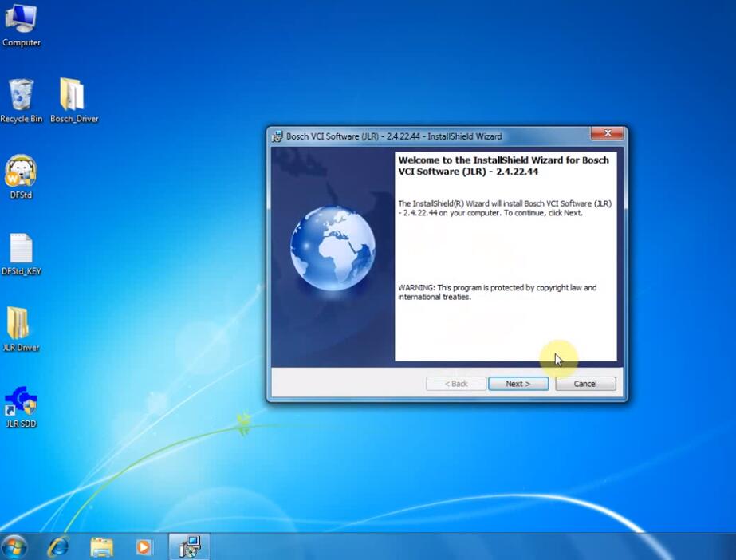The height and width of the screenshot is (560, 736).
Task: Select the JLR SDD shortcut icon
Action: [21, 407]
